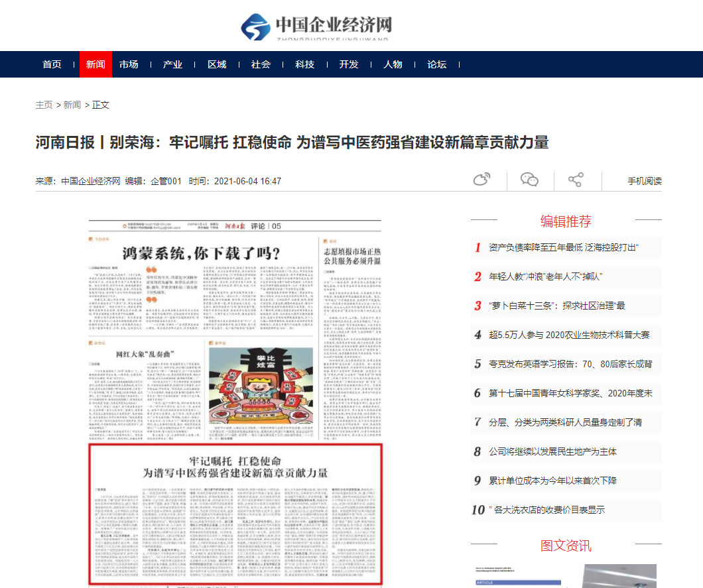This screenshot has width=703, height=588.
Task: Go to 首页 in navigation bar
Action: pos(52,64)
